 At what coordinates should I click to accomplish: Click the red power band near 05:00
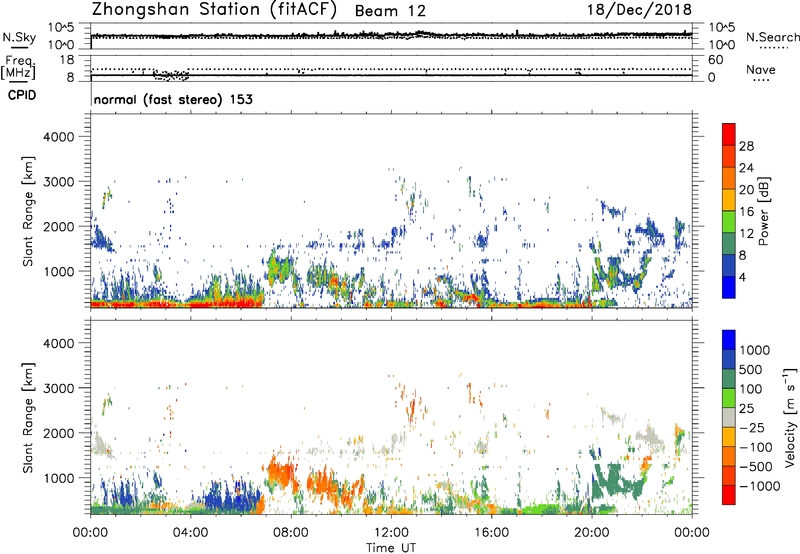[224, 304]
